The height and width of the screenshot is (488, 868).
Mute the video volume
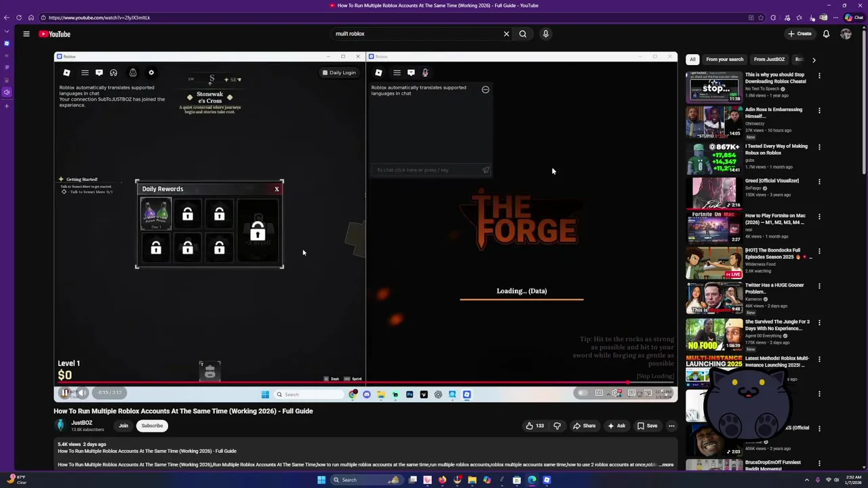click(81, 392)
